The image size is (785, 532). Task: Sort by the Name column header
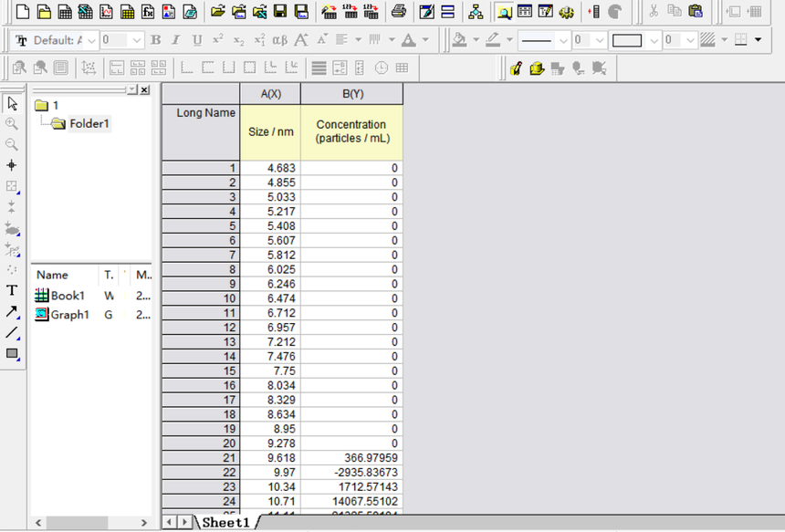pos(65,275)
